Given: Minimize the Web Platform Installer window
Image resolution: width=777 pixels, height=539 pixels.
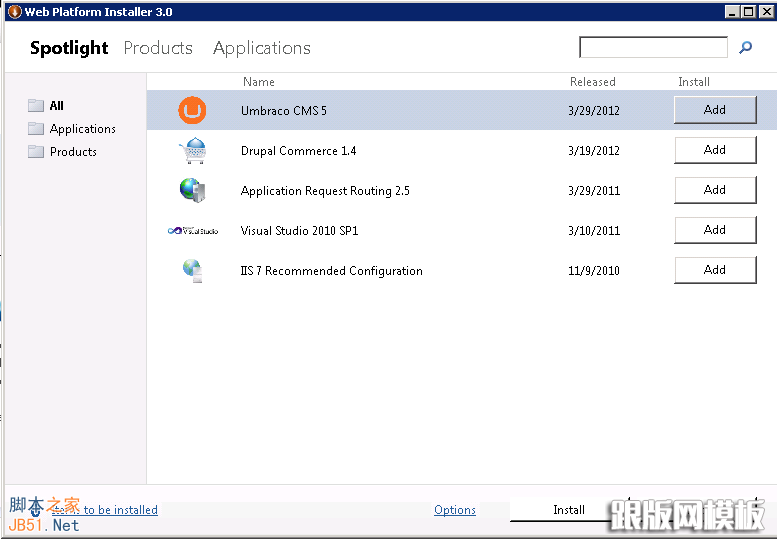Looking at the screenshot, I should 732,11.
